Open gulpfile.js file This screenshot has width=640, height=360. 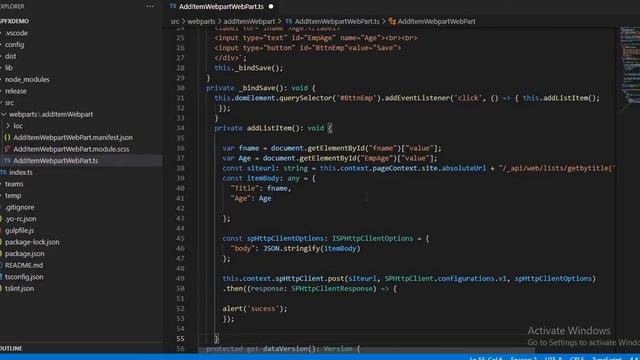click(19, 231)
